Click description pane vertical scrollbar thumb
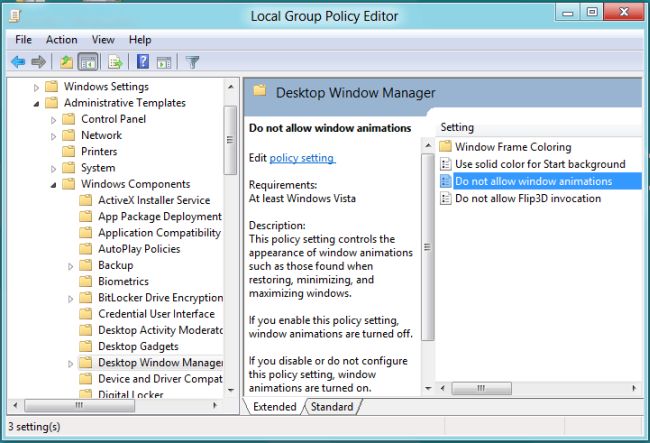 point(428,247)
